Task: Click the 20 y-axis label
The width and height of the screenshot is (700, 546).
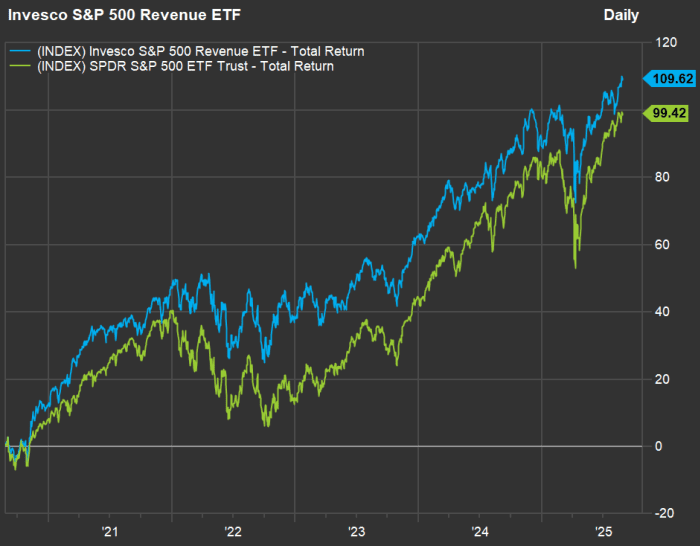Action: [x=662, y=379]
